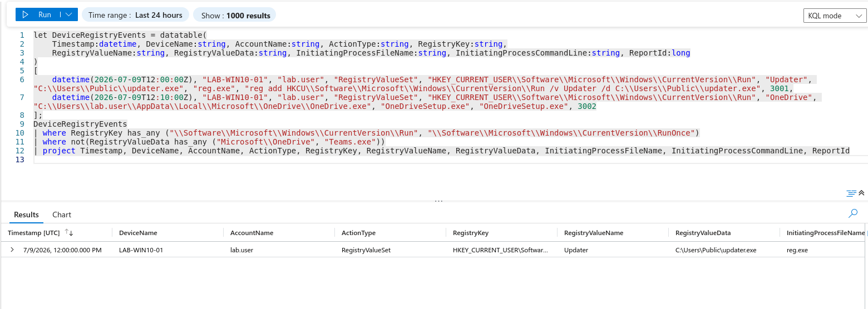This screenshot has height=309, width=868.
Task: Click the 'where RegistryKey has_any' line
Action: [366, 133]
